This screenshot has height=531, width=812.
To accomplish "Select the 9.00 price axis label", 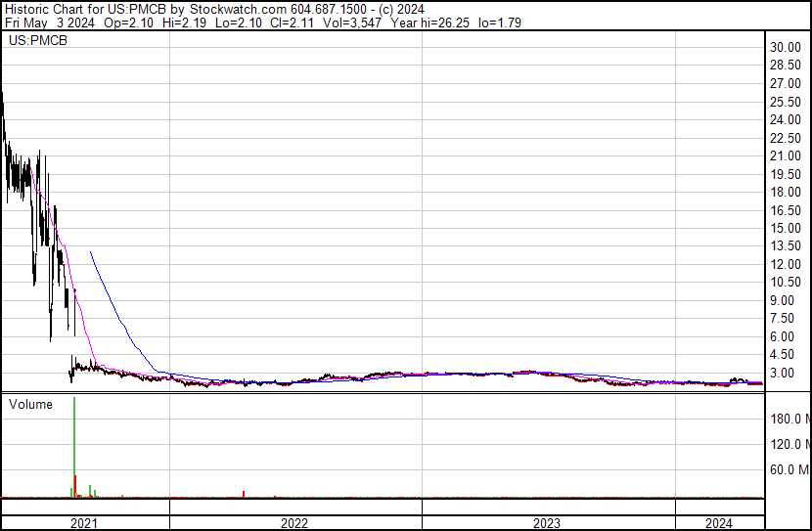I will [782, 300].
